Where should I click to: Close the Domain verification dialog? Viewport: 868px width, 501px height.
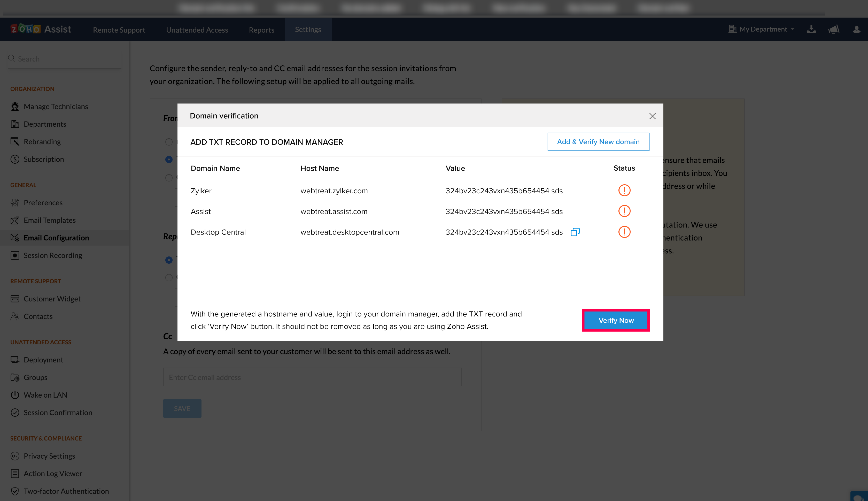click(x=652, y=116)
